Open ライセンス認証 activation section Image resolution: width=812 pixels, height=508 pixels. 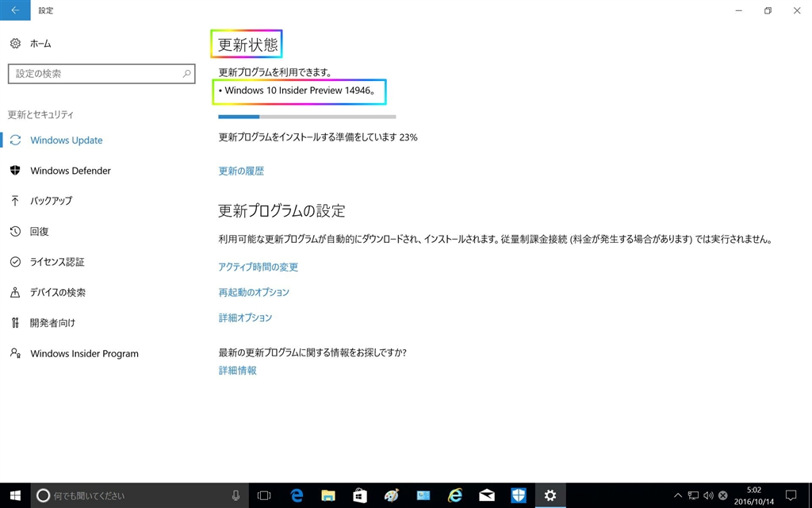(57, 262)
